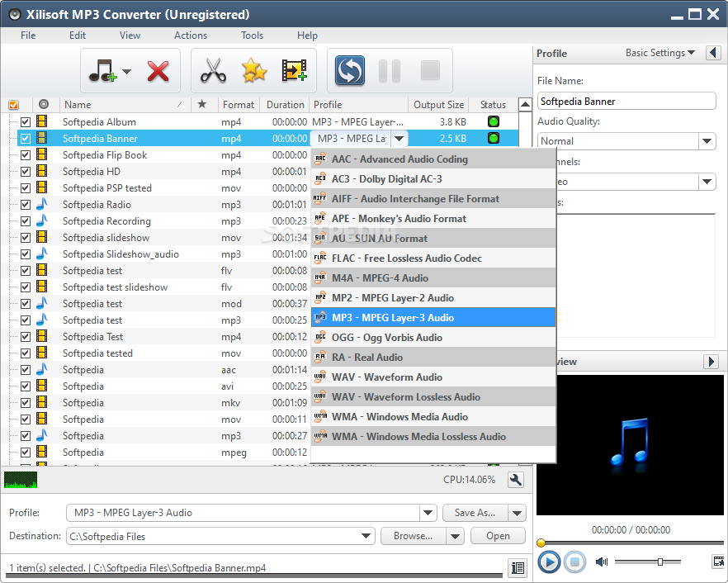728x583 pixels.
Task: Click the green status light for Softpedia Album
Action: [x=494, y=121]
